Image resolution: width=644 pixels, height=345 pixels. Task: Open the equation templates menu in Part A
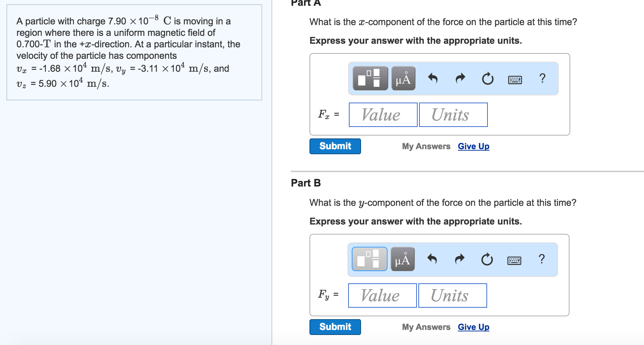369,78
